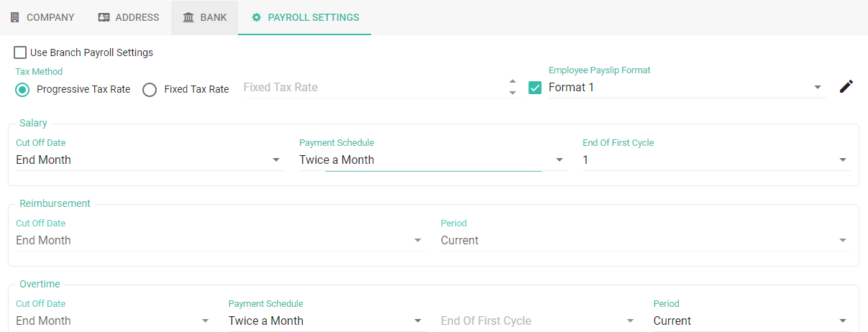868x332 pixels.
Task: Click the Fixed Tax Rate input field
Action: point(373,88)
